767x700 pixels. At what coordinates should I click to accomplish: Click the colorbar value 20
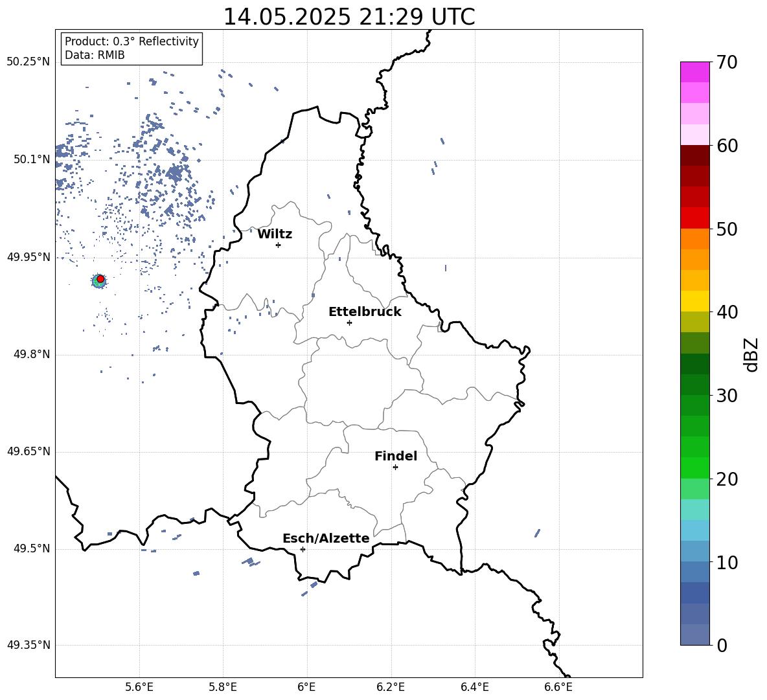pos(727,479)
